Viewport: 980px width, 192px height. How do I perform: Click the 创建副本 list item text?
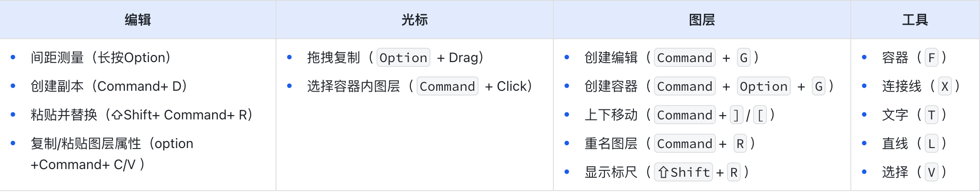point(109,86)
